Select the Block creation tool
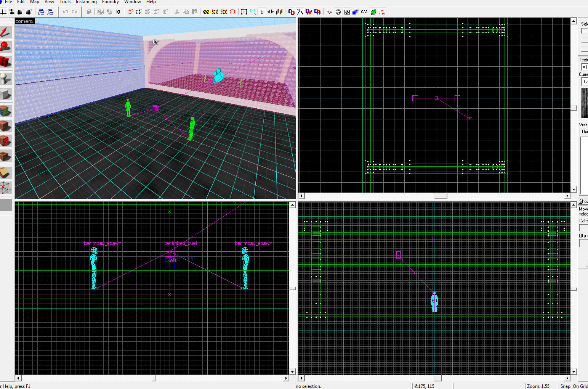The height and width of the screenshot is (389, 588). coord(5,94)
